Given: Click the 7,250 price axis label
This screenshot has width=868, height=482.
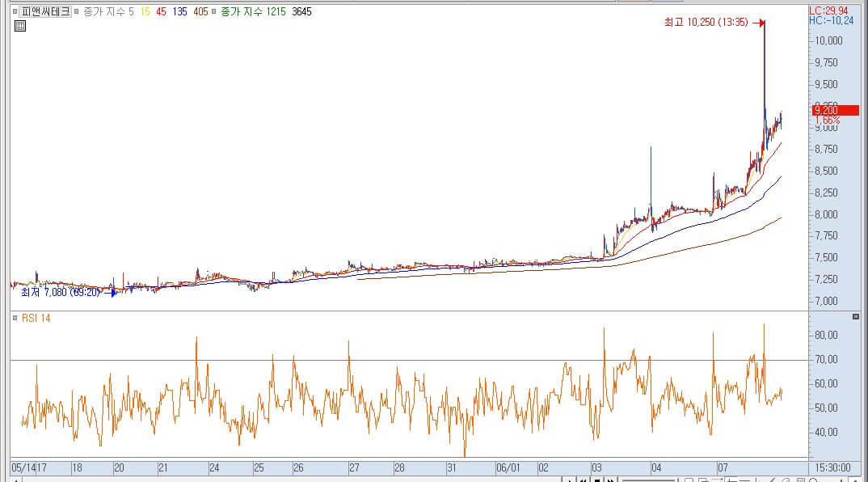Looking at the screenshot, I should point(826,279).
